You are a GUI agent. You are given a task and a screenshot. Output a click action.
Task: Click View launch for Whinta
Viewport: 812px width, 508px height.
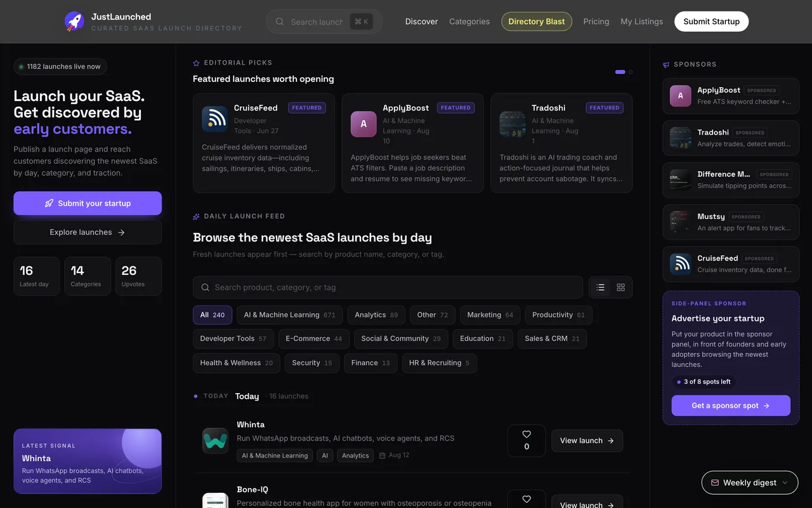pyautogui.click(x=587, y=441)
